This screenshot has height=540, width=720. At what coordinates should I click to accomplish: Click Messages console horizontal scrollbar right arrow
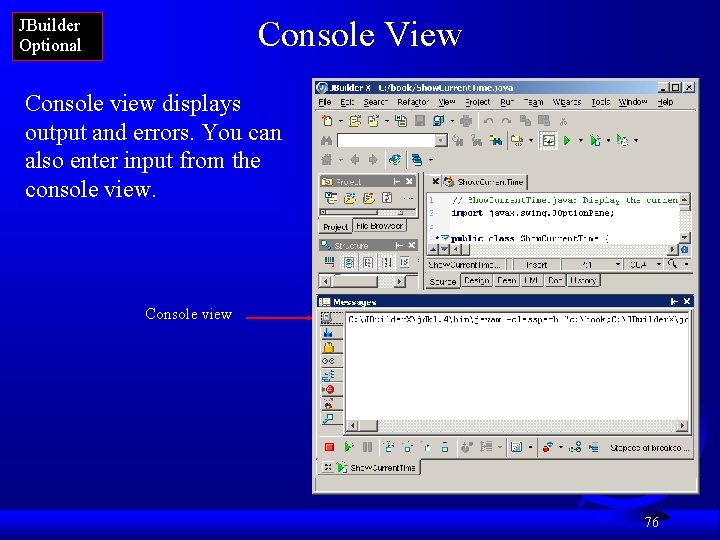tap(682, 426)
